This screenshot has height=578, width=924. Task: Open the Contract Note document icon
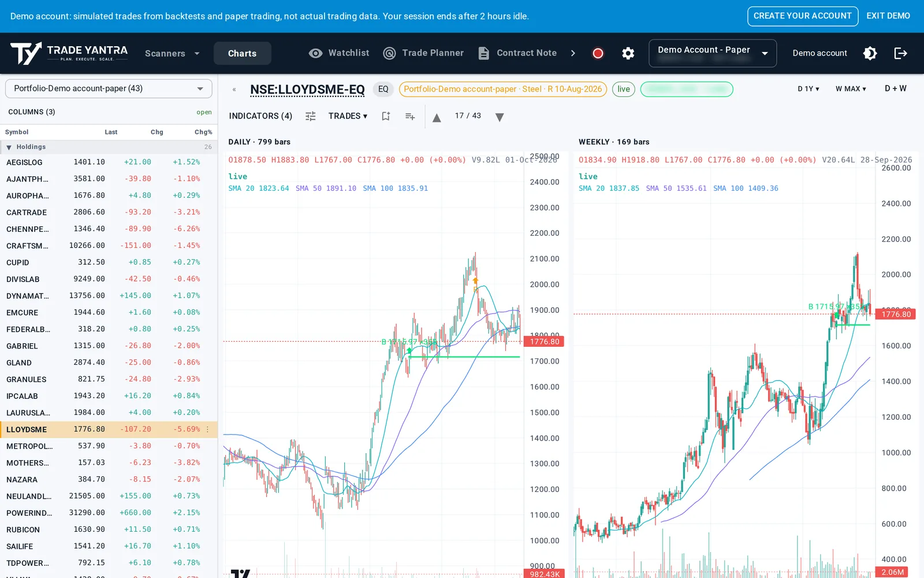[484, 53]
